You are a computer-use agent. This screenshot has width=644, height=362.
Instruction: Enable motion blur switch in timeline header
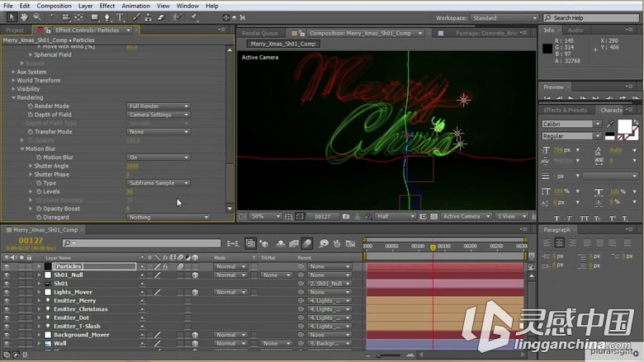[307, 243]
